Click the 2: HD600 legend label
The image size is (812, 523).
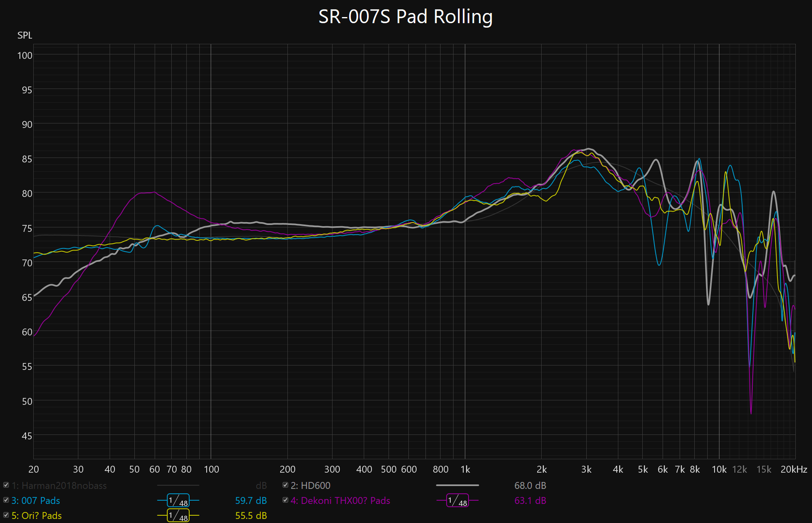tap(311, 486)
